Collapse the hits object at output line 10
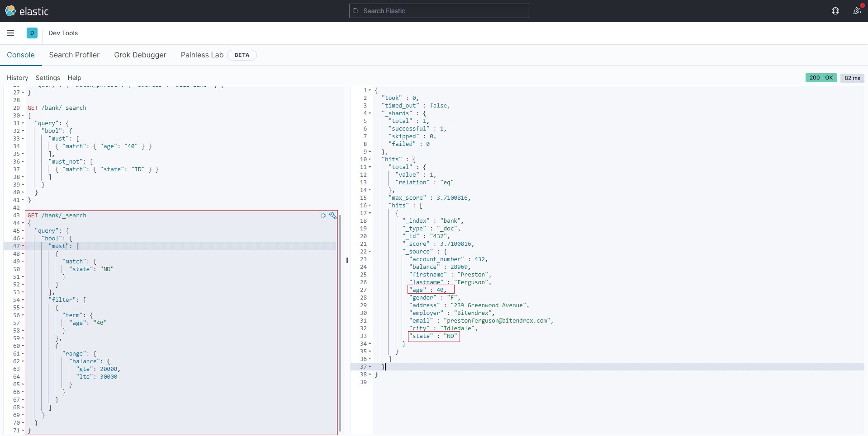868x436 pixels. pos(370,159)
